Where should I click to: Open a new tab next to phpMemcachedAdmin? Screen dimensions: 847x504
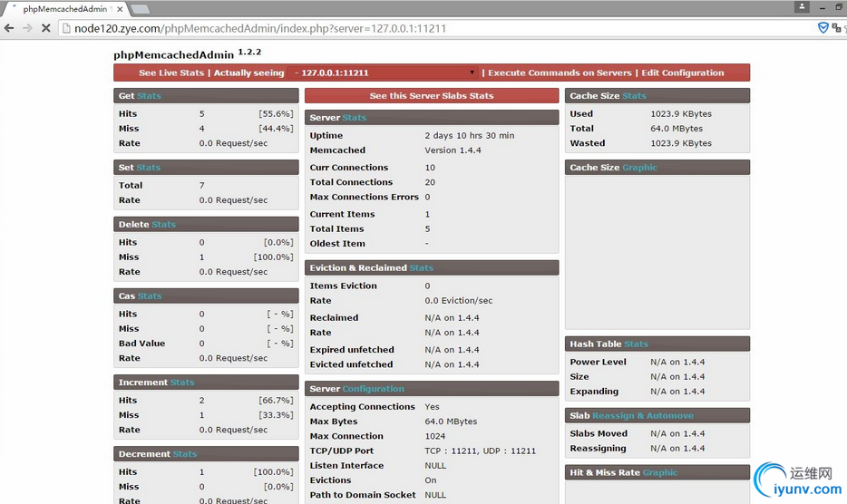coord(140,9)
